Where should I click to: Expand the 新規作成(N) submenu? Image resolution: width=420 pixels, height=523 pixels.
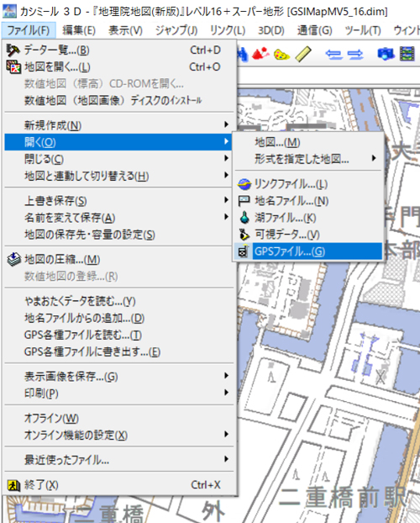point(119,125)
